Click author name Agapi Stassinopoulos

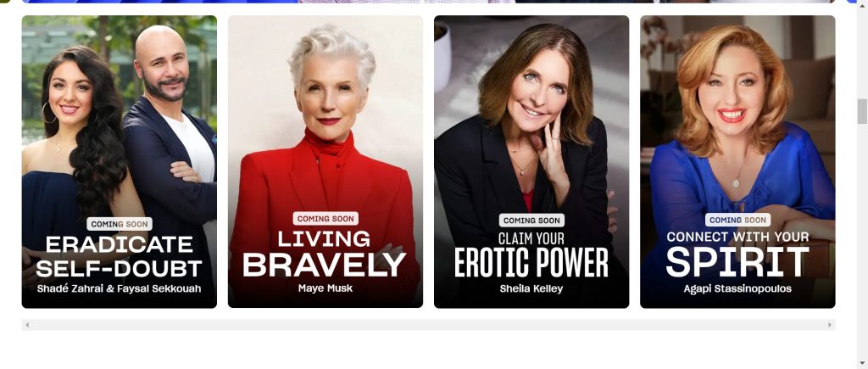tap(737, 288)
